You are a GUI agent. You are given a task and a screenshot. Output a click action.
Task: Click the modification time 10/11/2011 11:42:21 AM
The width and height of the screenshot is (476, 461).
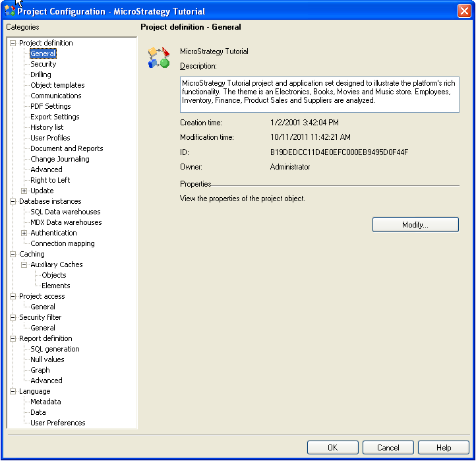(311, 137)
